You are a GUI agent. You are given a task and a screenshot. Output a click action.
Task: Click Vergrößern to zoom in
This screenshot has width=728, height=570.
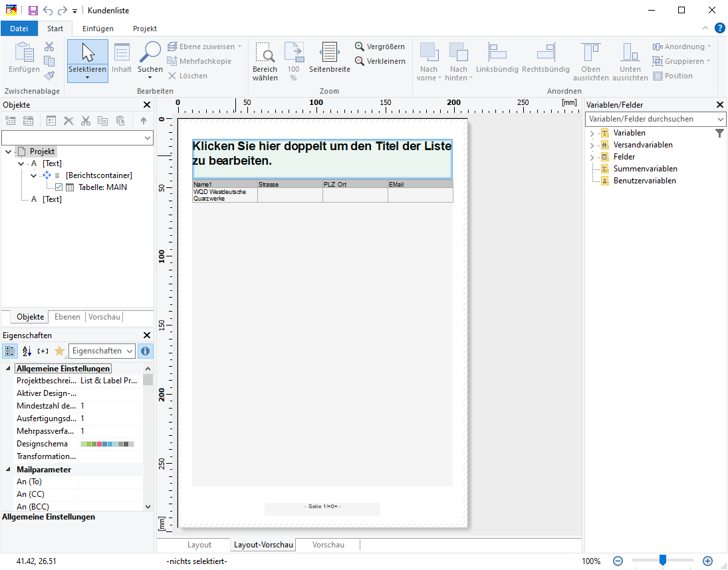[x=380, y=47]
